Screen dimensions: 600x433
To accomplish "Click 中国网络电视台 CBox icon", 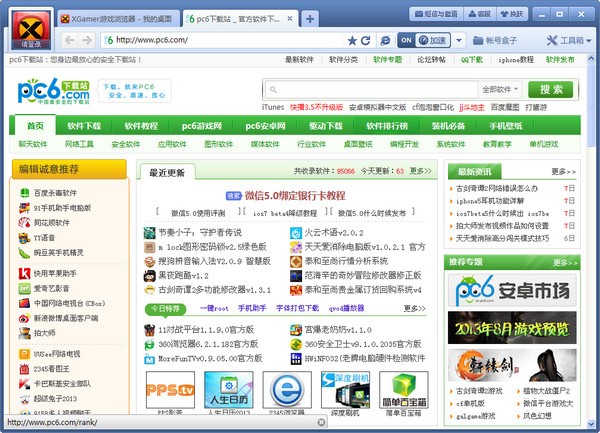I will (24, 303).
